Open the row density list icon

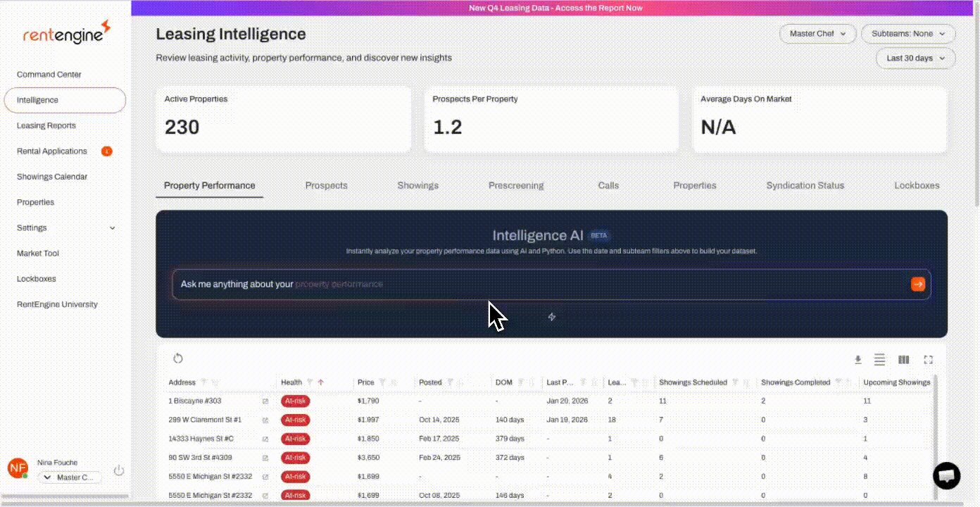click(879, 359)
